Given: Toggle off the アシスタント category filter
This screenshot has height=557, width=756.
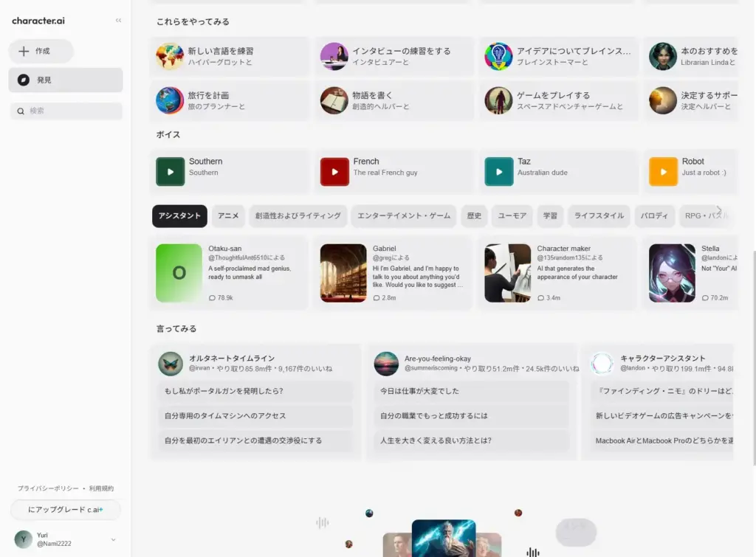Looking at the screenshot, I should click(x=179, y=216).
